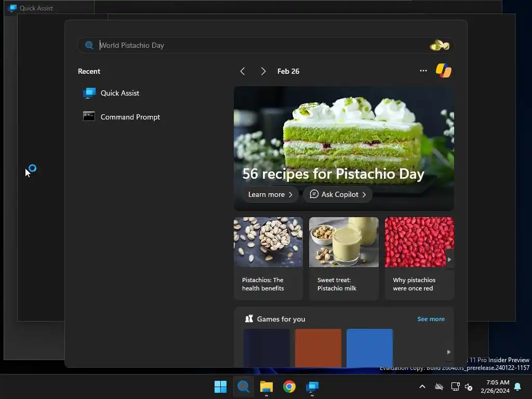Viewport: 532px width, 399px height.
Task: Click the Ask Copilot button
Action: 338,194
